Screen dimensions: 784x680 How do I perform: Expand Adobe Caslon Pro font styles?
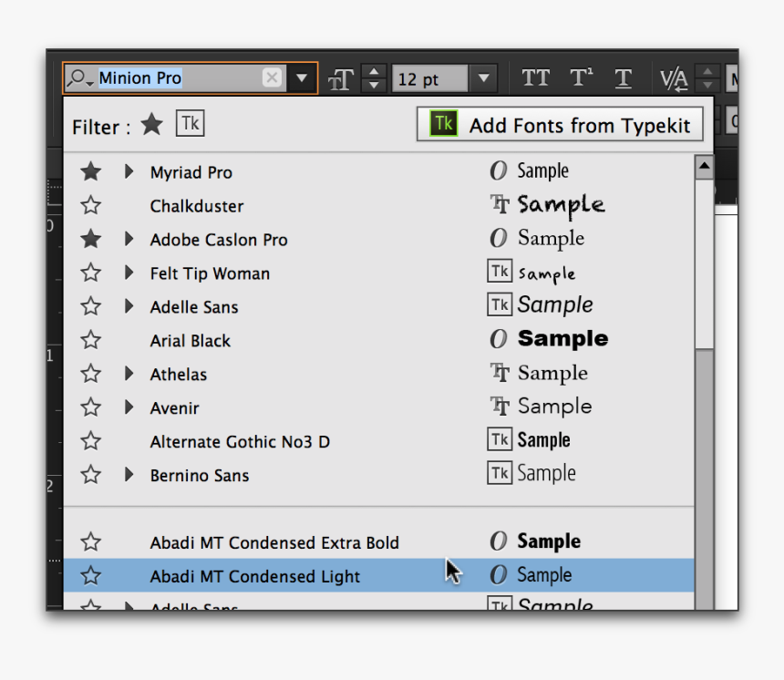(129, 239)
